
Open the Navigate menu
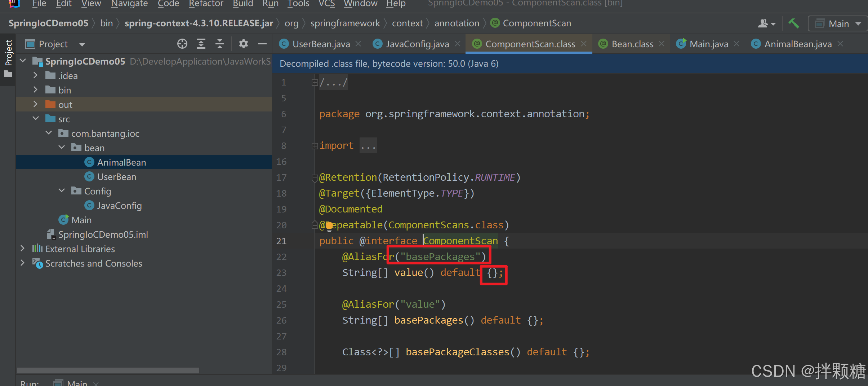[x=129, y=4]
